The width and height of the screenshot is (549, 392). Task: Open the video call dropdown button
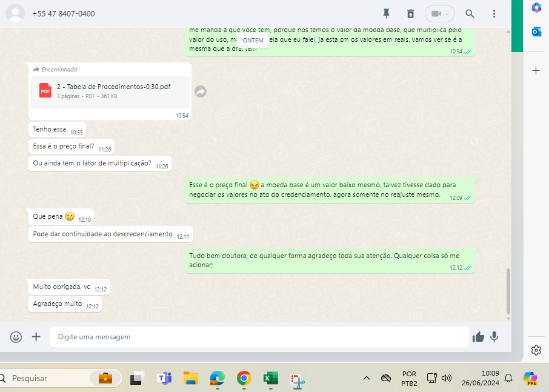tap(440, 14)
